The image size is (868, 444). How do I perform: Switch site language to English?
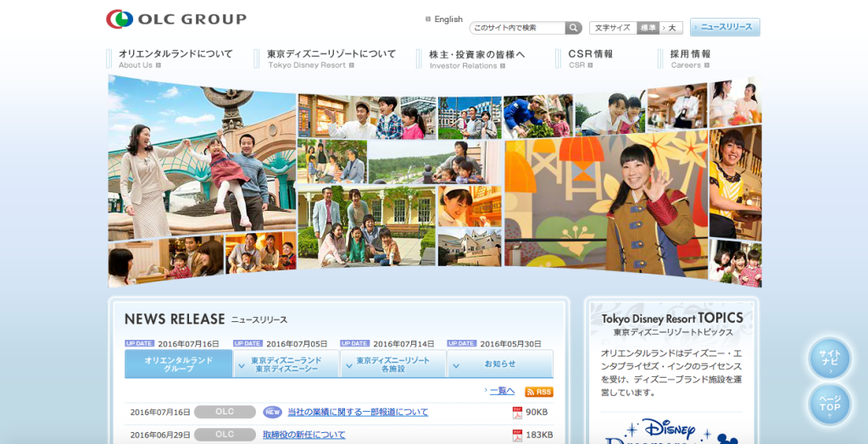(x=448, y=19)
